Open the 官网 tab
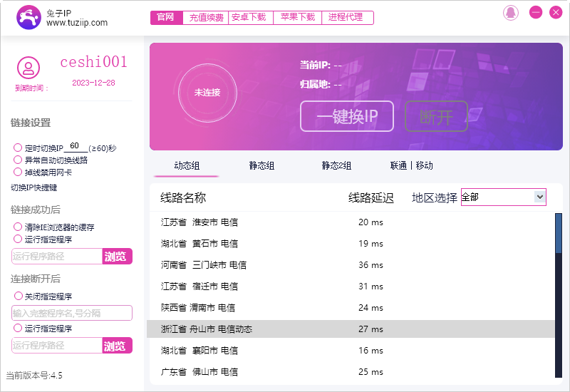 tap(166, 17)
